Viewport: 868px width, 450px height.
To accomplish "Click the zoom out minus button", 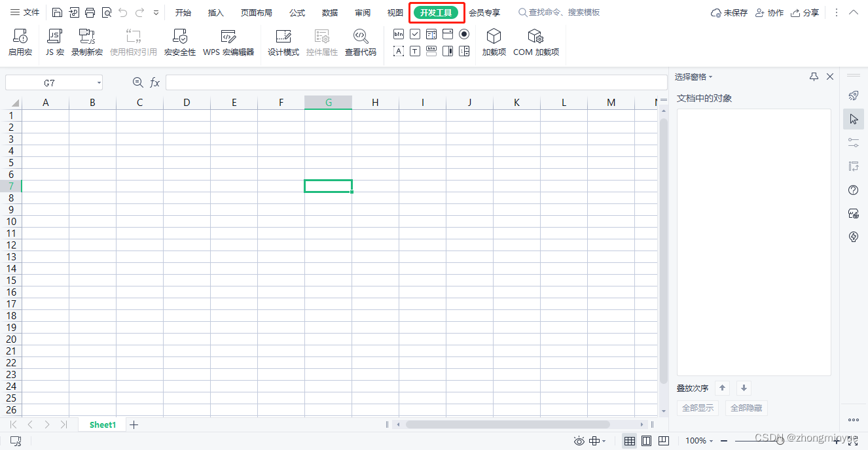I will pyautogui.click(x=724, y=441).
